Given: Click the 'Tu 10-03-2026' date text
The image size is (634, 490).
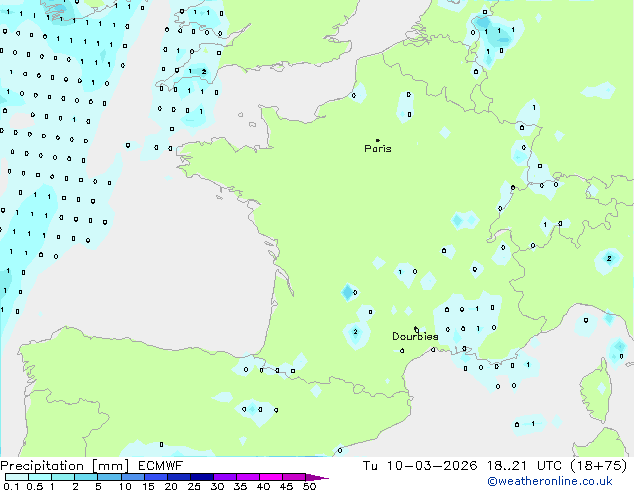Looking at the screenshot, I should 420,466.
